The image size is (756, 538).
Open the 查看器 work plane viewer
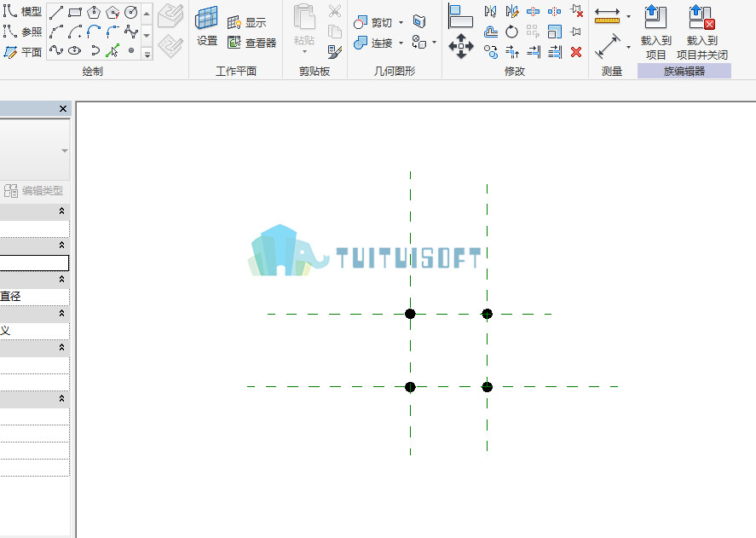(x=251, y=43)
